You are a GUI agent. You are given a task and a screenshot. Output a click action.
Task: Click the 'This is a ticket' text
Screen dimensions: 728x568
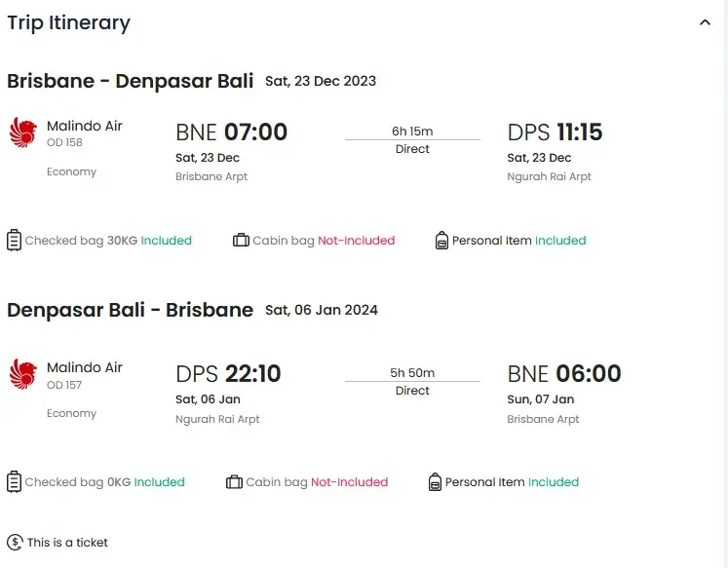[x=67, y=543]
